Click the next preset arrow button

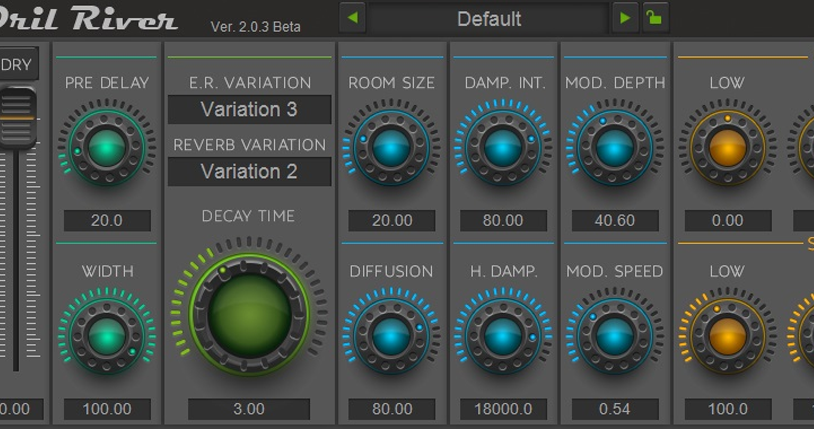pyautogui.click(x=625, y=18)
